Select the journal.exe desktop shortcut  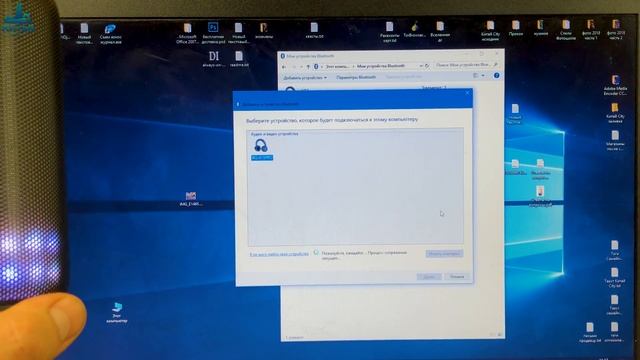(110, 33)
